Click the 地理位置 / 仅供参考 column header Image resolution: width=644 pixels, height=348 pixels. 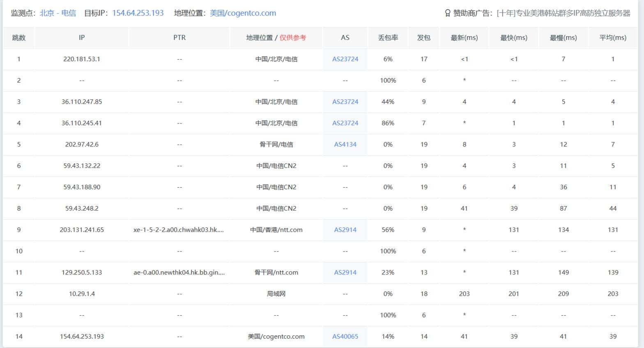[276, 38]
